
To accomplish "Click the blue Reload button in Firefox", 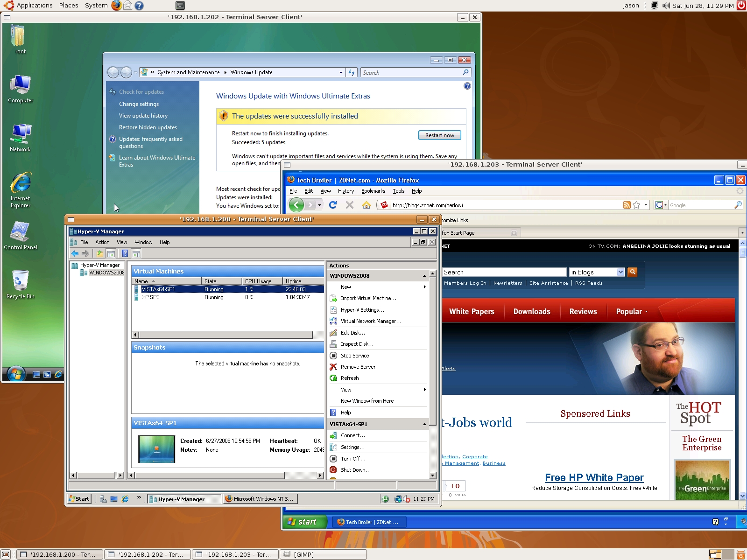I will 333,205.
